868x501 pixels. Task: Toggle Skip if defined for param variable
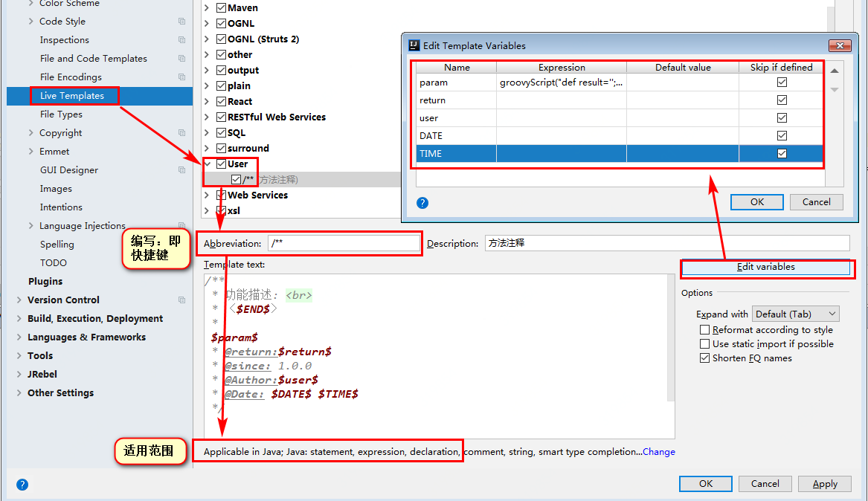point(782,83)
